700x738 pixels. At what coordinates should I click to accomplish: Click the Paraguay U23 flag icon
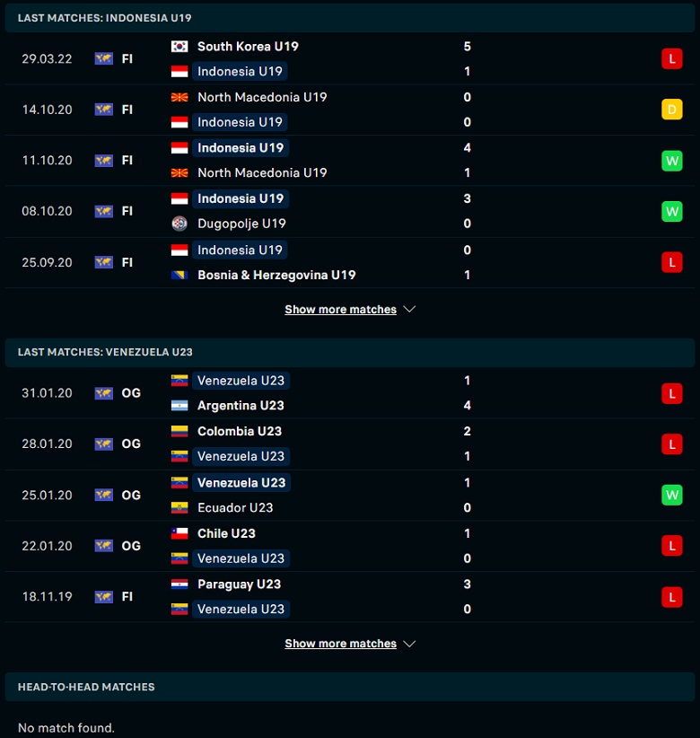179,584
